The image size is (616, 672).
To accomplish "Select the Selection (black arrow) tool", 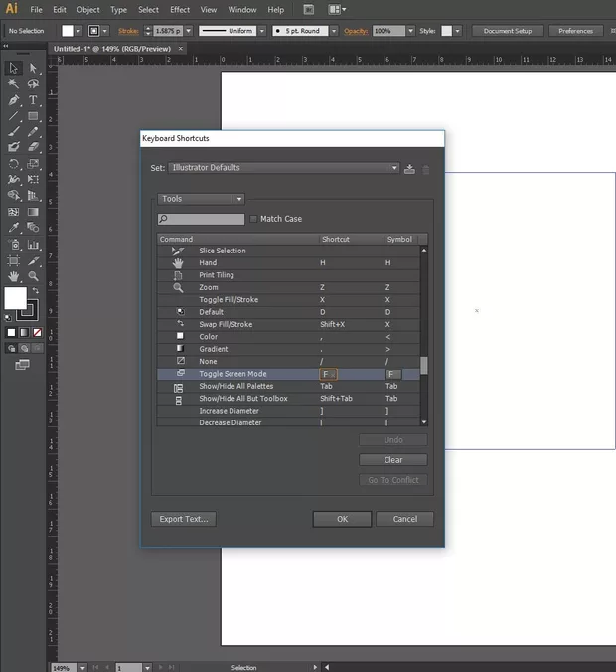I will (x=14, y=69).
